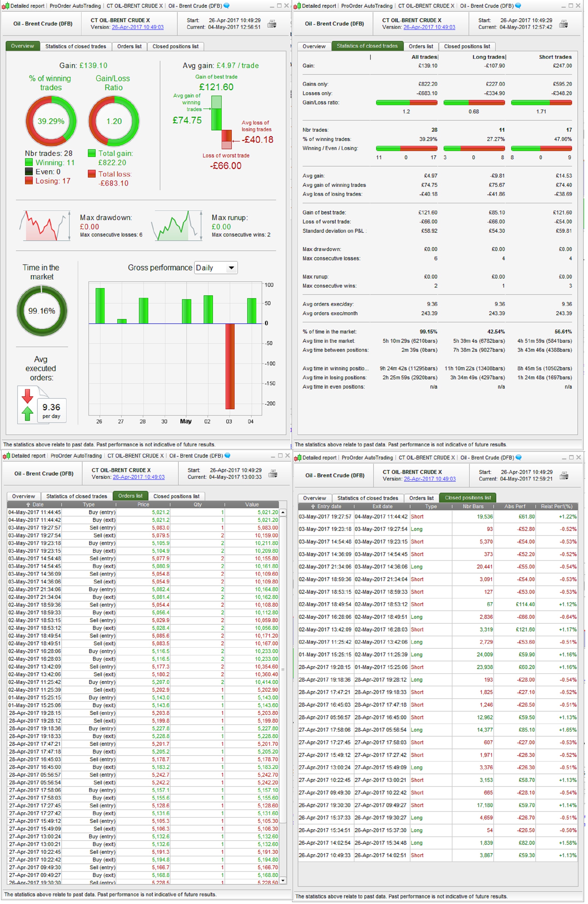Click the green Total gain legend swatch
The width and height of the screenshot is (588, 904).
tap(92, 153)
